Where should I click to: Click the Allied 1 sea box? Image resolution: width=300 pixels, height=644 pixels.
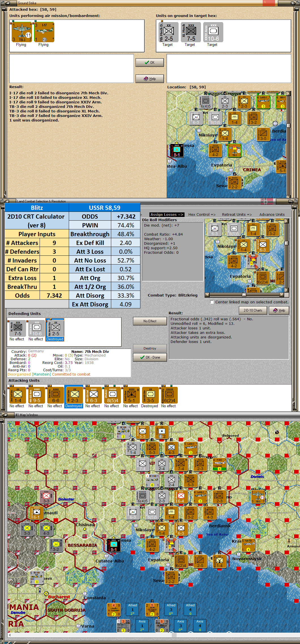coord(132,609)
